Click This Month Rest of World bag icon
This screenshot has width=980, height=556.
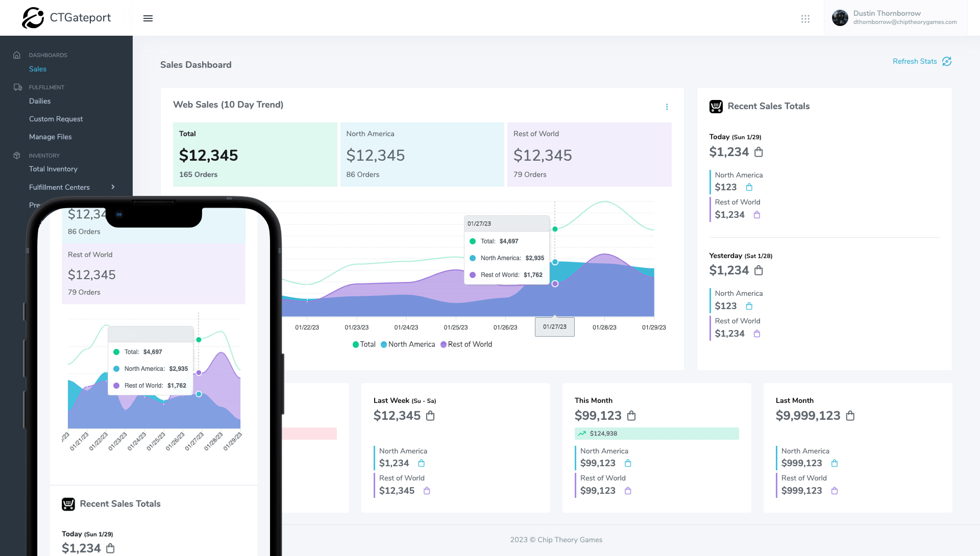(x=628, y=491)
